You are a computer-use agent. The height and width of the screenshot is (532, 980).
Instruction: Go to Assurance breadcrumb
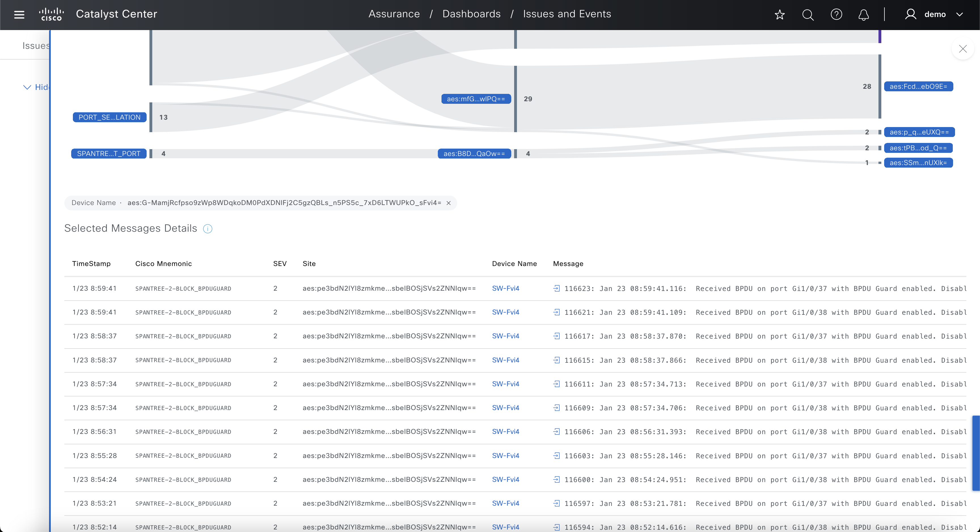[394, 14]
